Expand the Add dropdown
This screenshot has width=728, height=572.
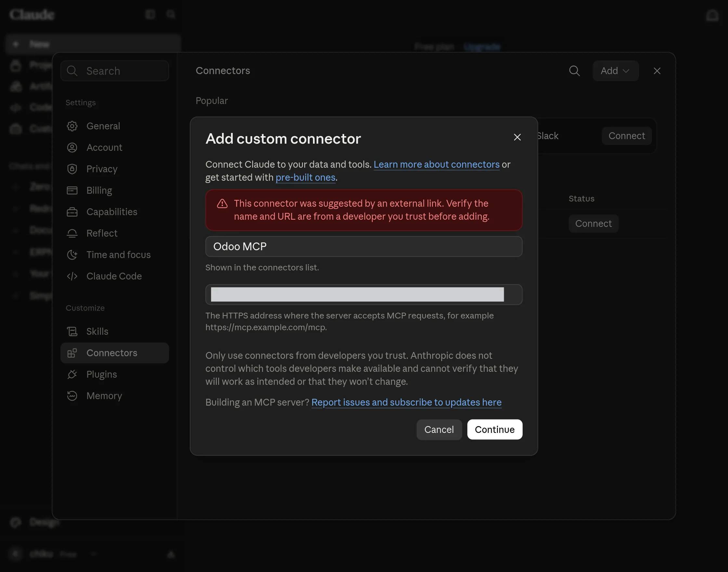616,71
